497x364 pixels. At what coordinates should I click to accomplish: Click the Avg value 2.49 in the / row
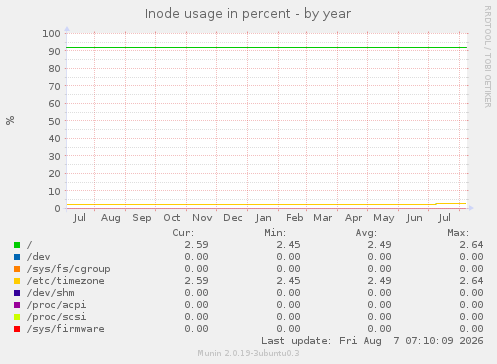[x=380, y=245]
